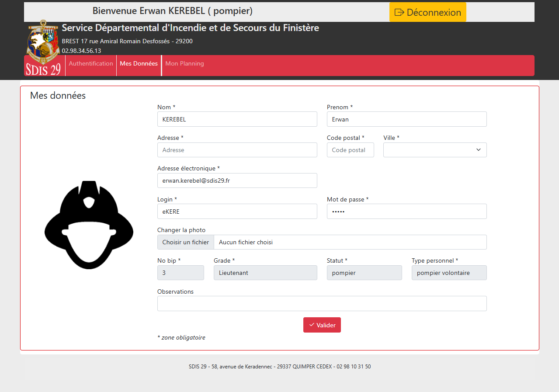
Task: Switch to the Mes Données tab
Action: pyautogui.click(x=139, y=64)
